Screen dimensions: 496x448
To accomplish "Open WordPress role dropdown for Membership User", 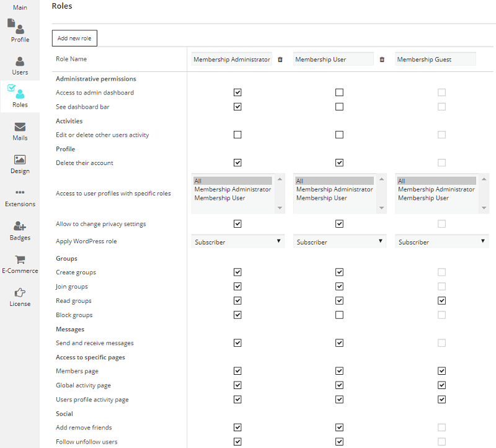I will 340,241.
